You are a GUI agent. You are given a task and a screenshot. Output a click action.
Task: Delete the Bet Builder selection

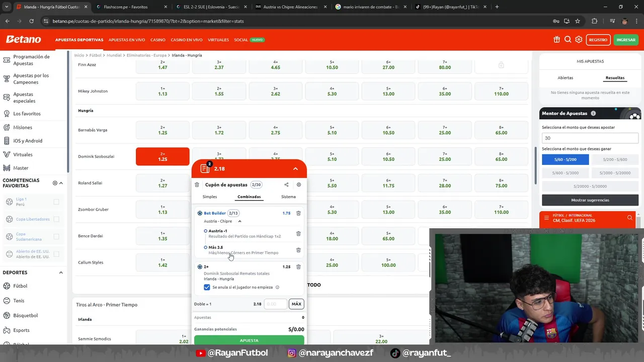298,213
